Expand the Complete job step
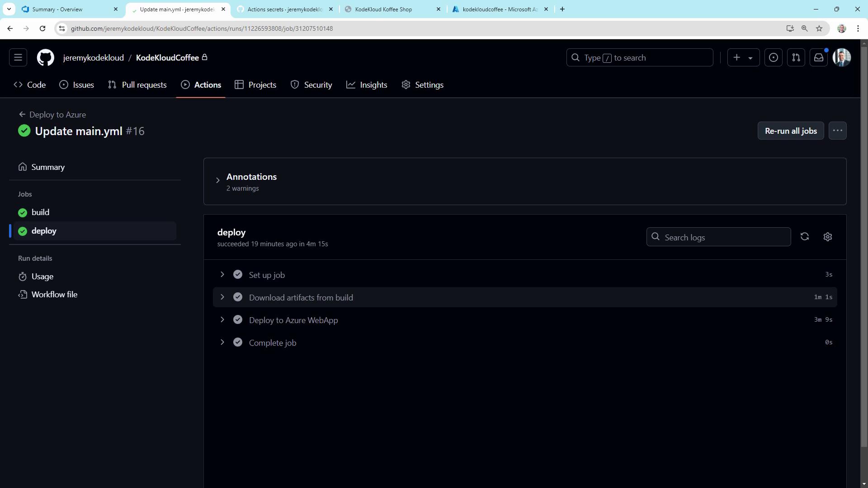Image resolution: width=868 pixels, height=488 pixels. 222,342
